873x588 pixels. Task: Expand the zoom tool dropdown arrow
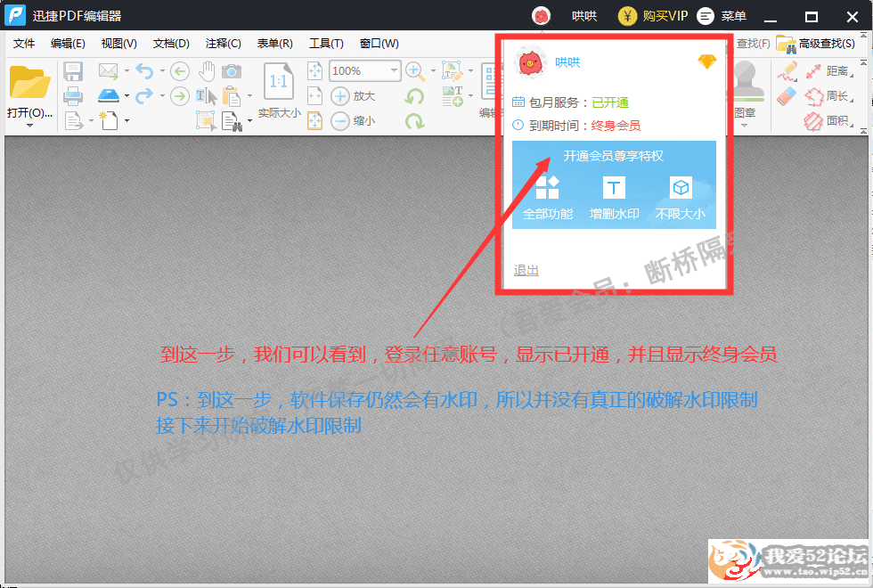(x=433, y=71)
